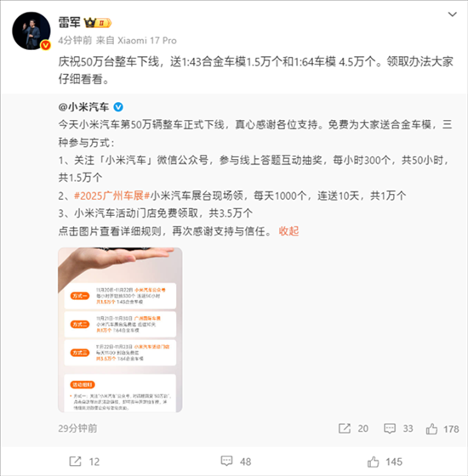The width and height of the screenshot is (468, 476).
Task: Click the crown membership badge icon
Action: coord(98,23)
